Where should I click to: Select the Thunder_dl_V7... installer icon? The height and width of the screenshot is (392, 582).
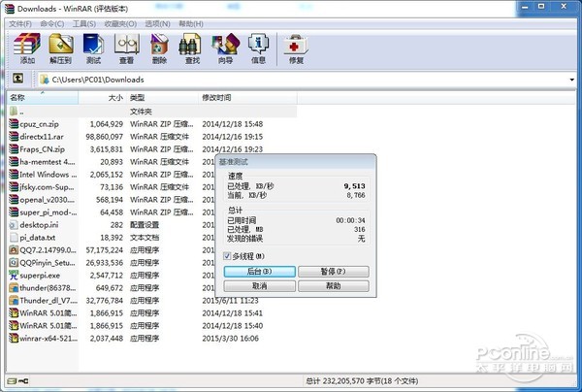coord(14,301)
